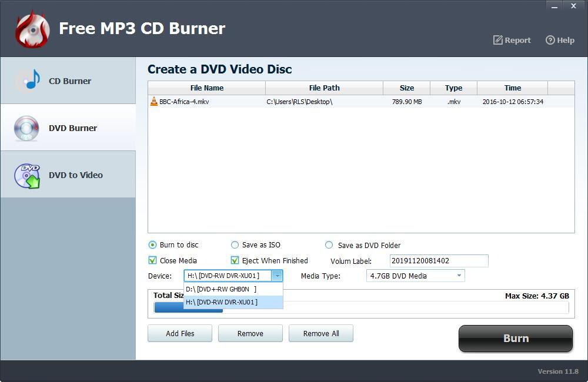Click the .mkv type cell
Viewport: 588px width, 382px height.
454,102
